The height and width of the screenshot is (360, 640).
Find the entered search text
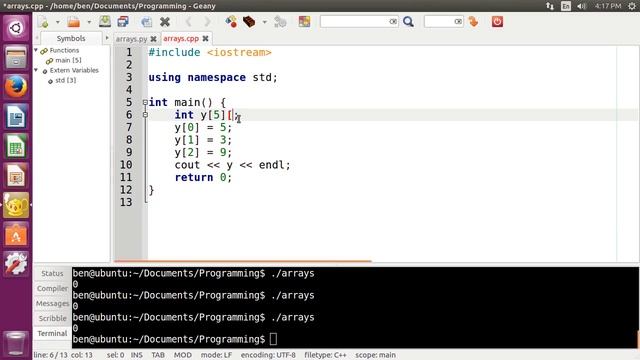pos(408,22)
